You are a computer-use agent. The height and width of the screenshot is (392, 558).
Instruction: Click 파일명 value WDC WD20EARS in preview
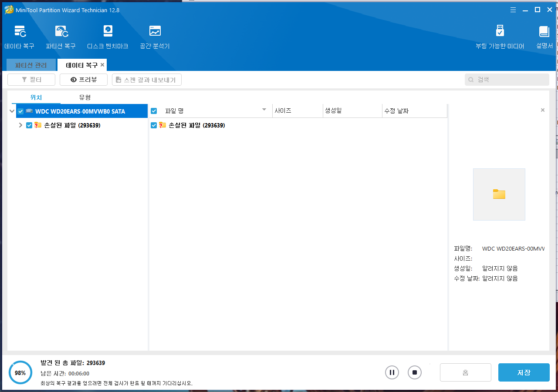[x=513, y=249]
